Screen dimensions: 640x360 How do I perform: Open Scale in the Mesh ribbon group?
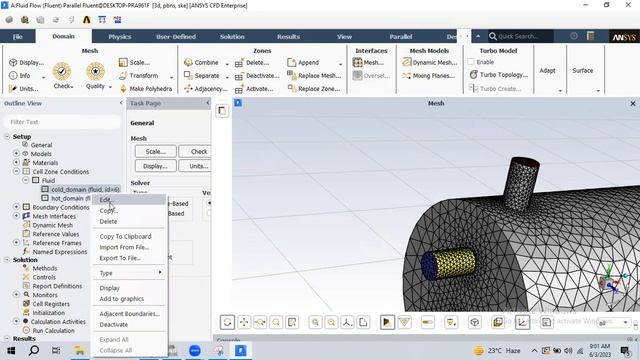pyautogui.click(x=134, y=62)
